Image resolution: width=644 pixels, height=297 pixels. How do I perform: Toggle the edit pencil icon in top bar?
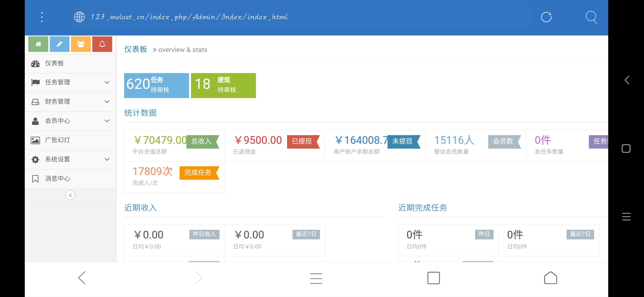[x=59, y=44]
